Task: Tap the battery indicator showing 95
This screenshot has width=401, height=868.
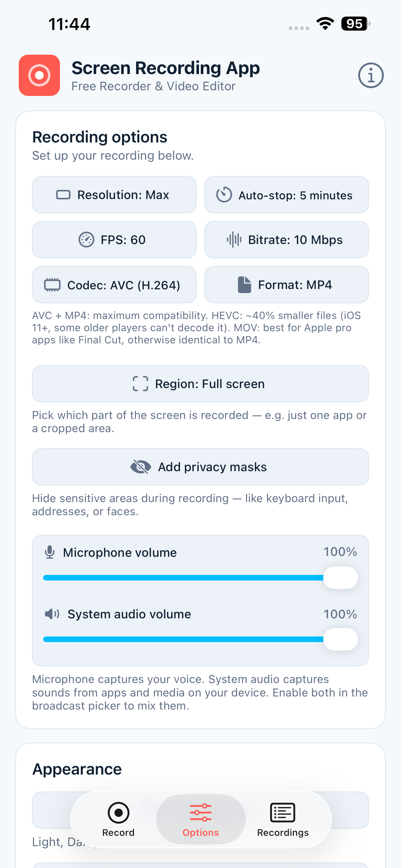Action: tap(355, 23)
